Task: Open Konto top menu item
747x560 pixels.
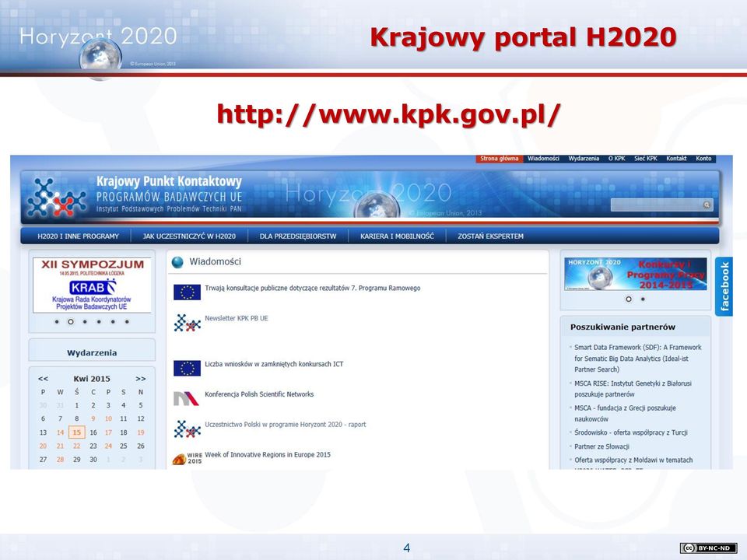Action: (x=703, y=159)
